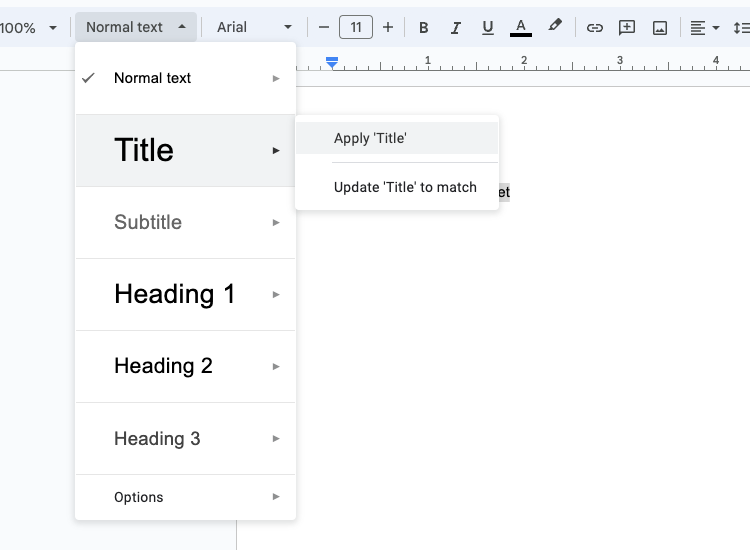Screen dimensions: 750x550
Task: Decrease font size with minus button
Action: coord(323,27)
